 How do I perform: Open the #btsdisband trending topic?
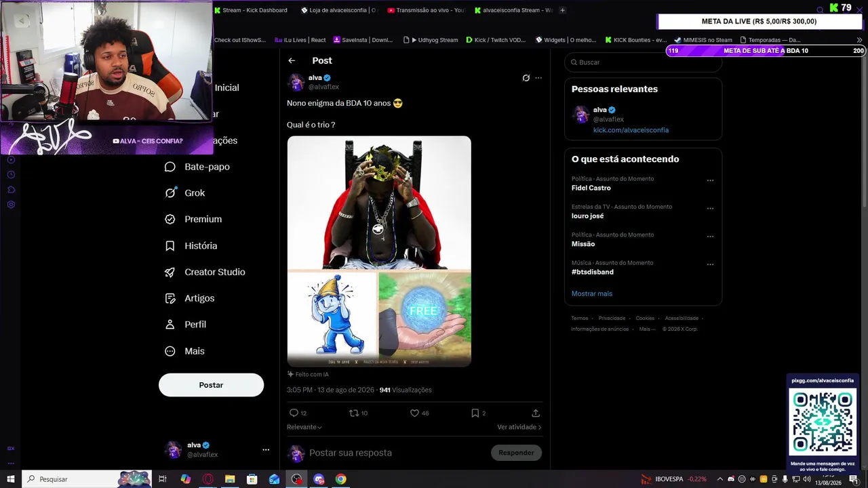pos(593,272)
